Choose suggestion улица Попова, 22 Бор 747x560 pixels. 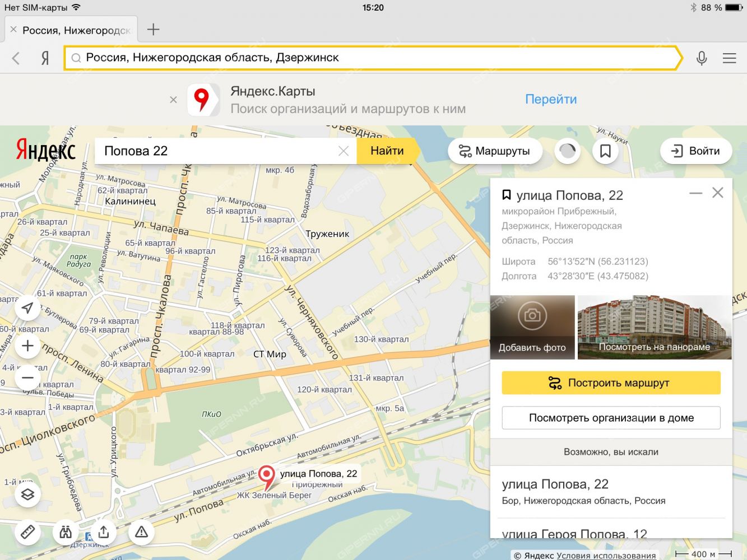(611, 492)
